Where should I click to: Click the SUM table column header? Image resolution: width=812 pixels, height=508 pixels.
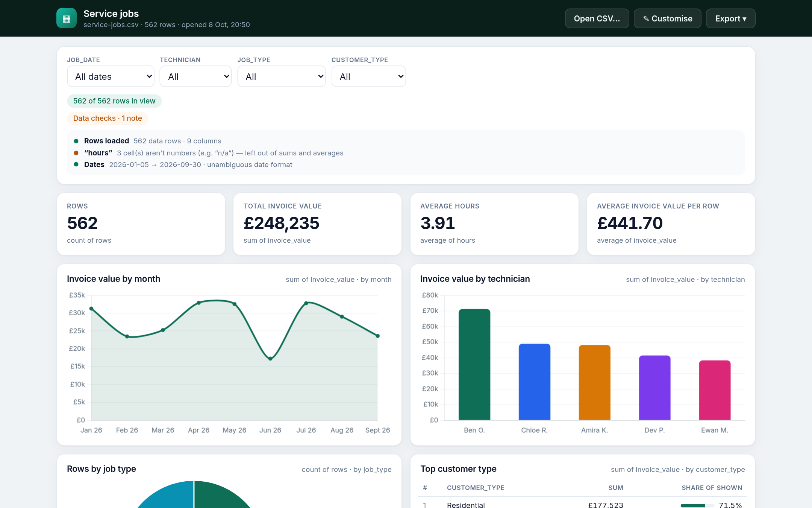click(616, 488)
